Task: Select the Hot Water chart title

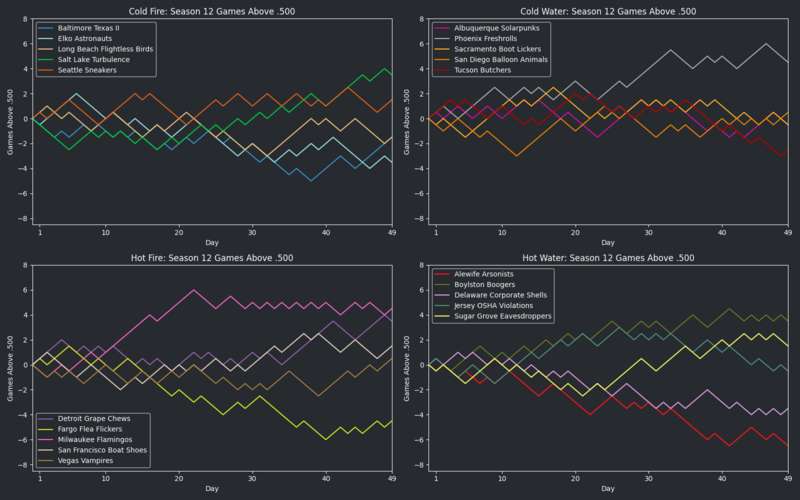Action: (608, 257)
